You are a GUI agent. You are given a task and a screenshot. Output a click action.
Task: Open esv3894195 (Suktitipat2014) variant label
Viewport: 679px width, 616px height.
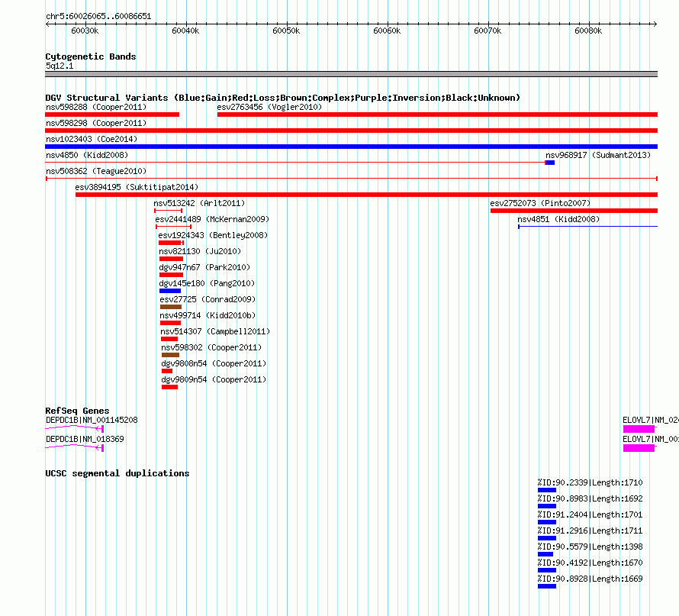137,187
